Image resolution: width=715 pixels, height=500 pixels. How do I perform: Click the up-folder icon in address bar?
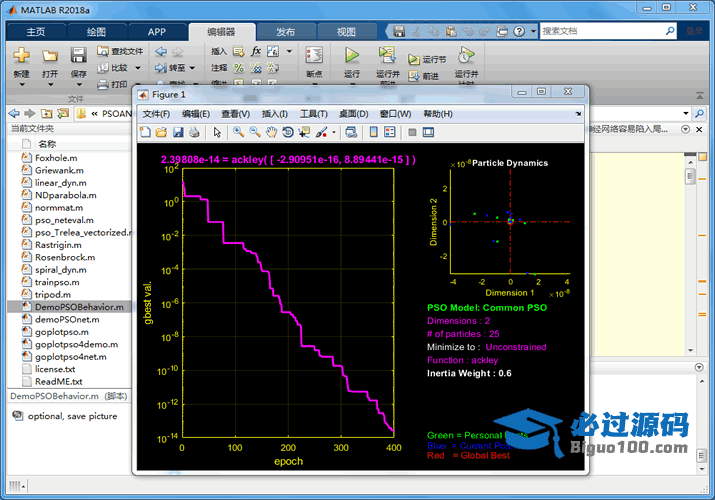47,113
